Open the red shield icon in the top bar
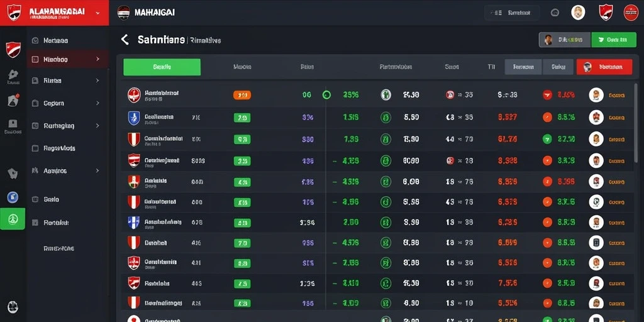Viewport: 644px width, 322px height. (606, 13)
